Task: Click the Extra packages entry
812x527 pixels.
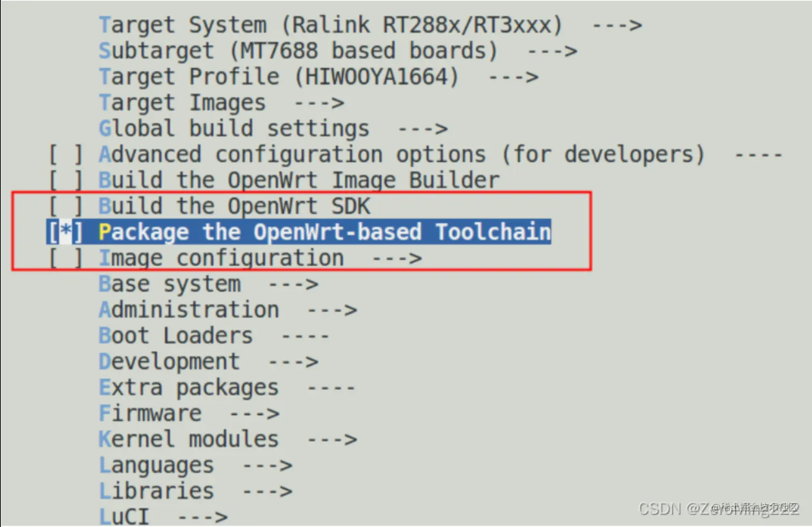Action: [189, 387]
